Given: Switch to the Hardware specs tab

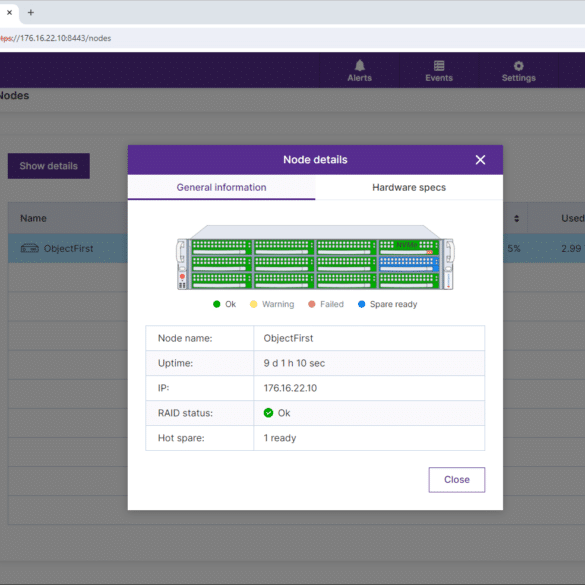Looking at the screenshot, I should coord(409,187).
